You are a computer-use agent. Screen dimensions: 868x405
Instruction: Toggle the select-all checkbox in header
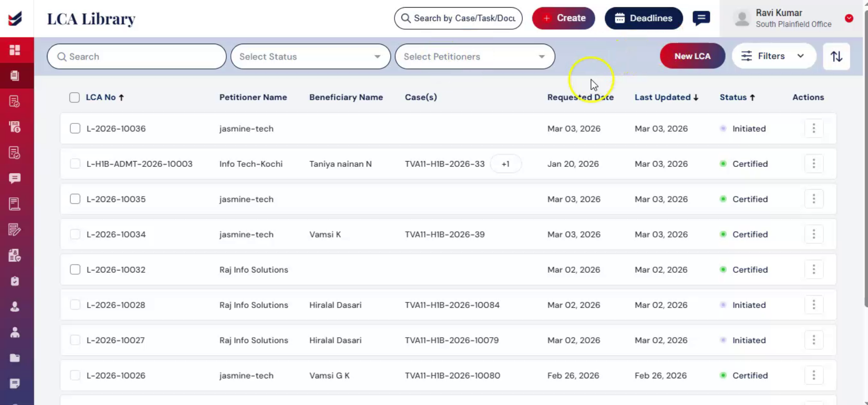click(x=75, y=97)
